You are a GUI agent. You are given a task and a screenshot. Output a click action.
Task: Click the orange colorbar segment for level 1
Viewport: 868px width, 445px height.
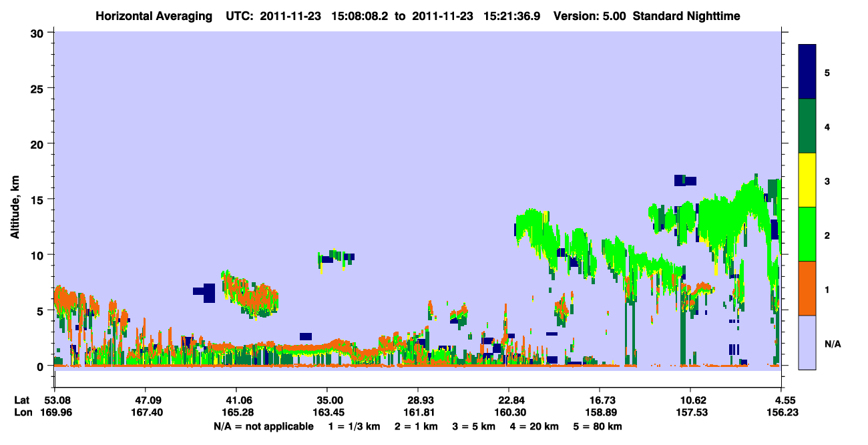(x=807, y=288)
